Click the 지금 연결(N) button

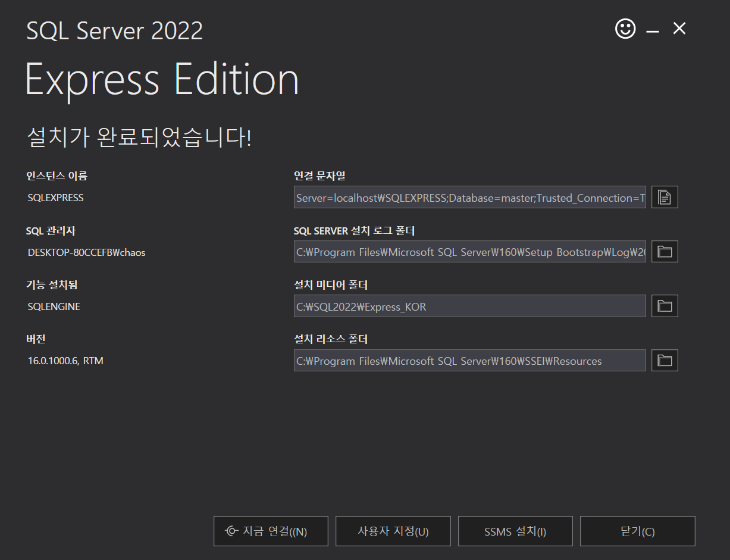click(271, 531)
